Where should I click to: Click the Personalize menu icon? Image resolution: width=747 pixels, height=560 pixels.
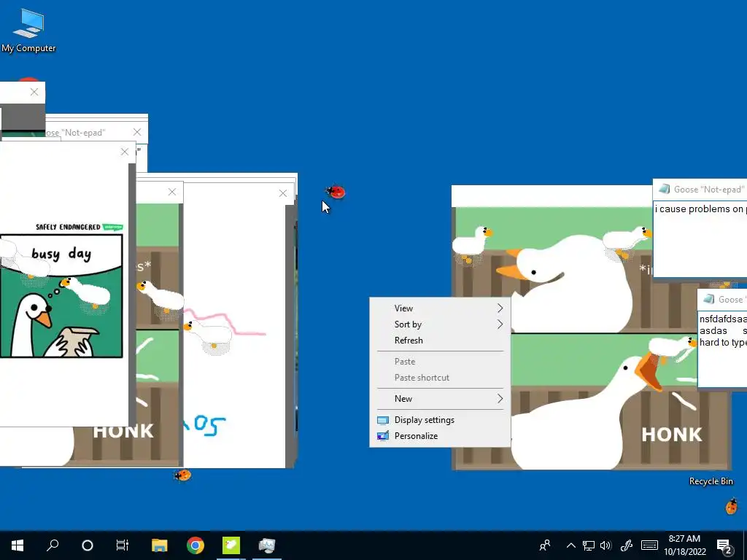(x=382, y=436)
